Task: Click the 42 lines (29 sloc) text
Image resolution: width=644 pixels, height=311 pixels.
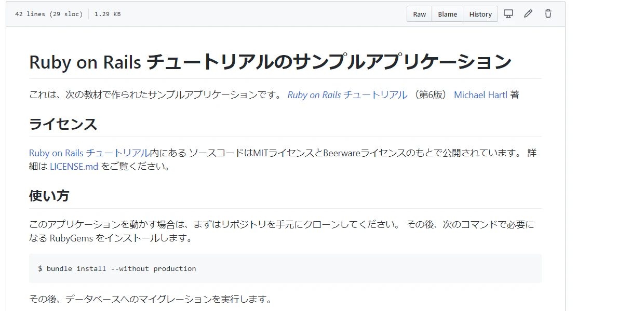Action: pyautogui.click(x=49, y=14)
